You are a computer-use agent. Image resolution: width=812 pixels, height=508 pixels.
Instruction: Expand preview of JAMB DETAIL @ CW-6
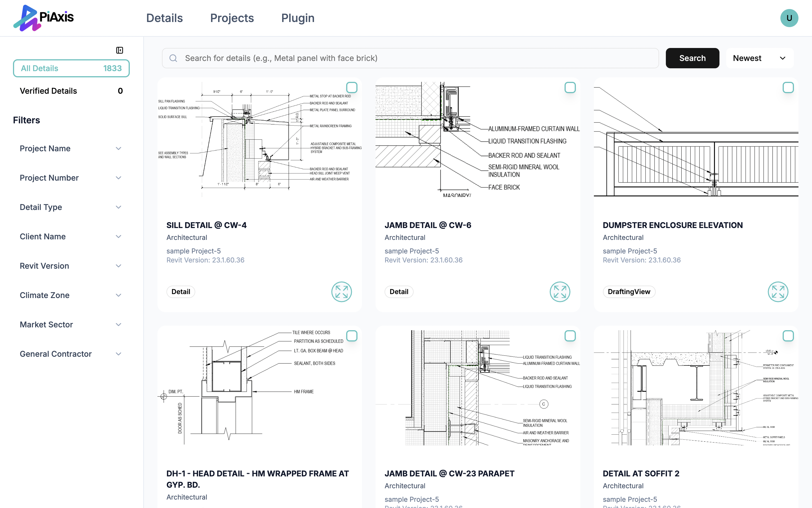(560, 292)
